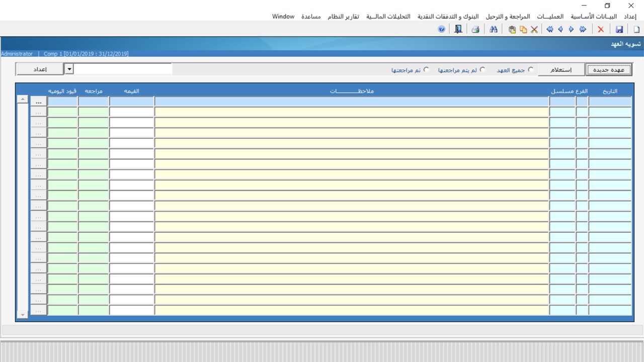Screen dimensions: 644x362
Task: Open the تقارير النظام menu
Action: point(344,17)
